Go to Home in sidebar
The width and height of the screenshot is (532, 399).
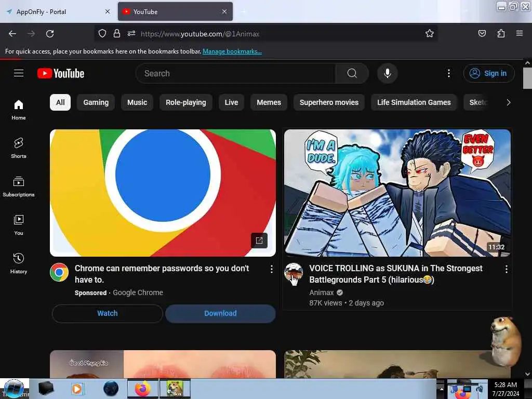point(19,110)
